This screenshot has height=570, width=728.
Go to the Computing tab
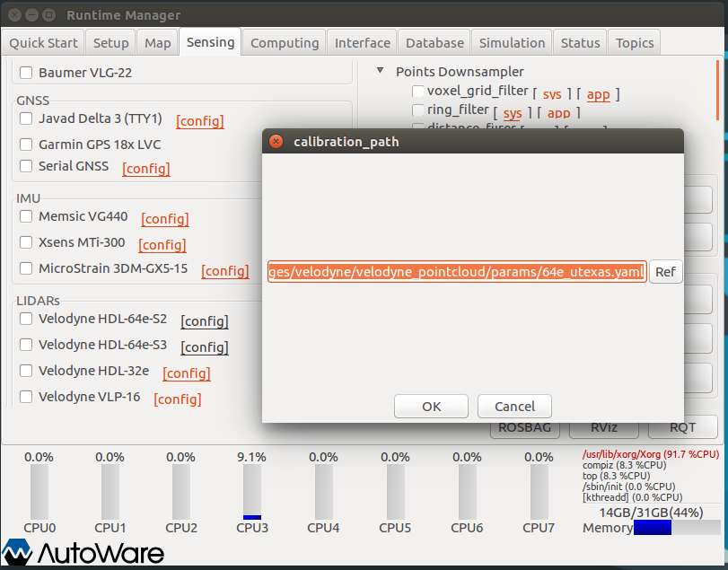tap(285, 43)
